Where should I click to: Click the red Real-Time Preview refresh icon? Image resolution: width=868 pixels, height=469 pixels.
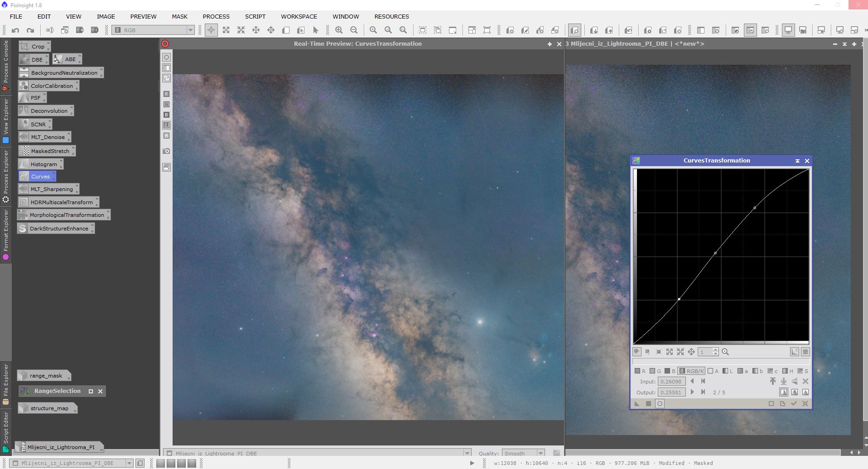coord(165,44)
